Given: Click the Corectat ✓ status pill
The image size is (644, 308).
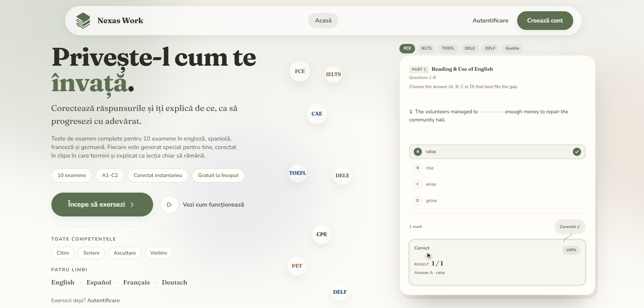Looking at the screenshot, I should [570, 227].
